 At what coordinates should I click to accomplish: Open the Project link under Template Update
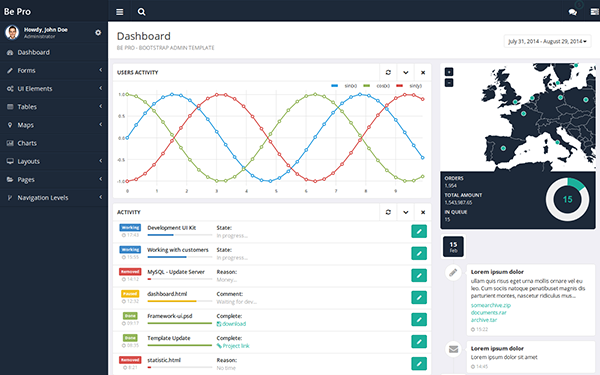[x=233, y=346]
